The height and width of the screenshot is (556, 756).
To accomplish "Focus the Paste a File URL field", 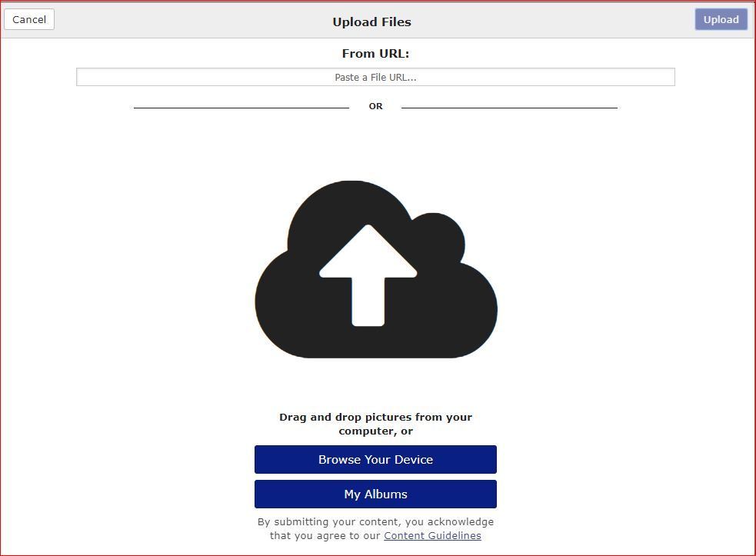I will (x=375, y=77).
